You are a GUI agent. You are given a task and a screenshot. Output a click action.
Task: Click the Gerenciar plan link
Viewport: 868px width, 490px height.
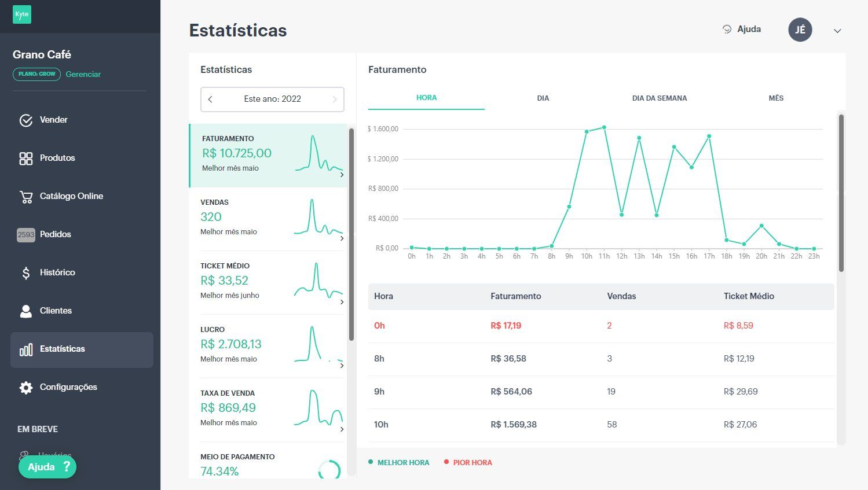point(83,74)
